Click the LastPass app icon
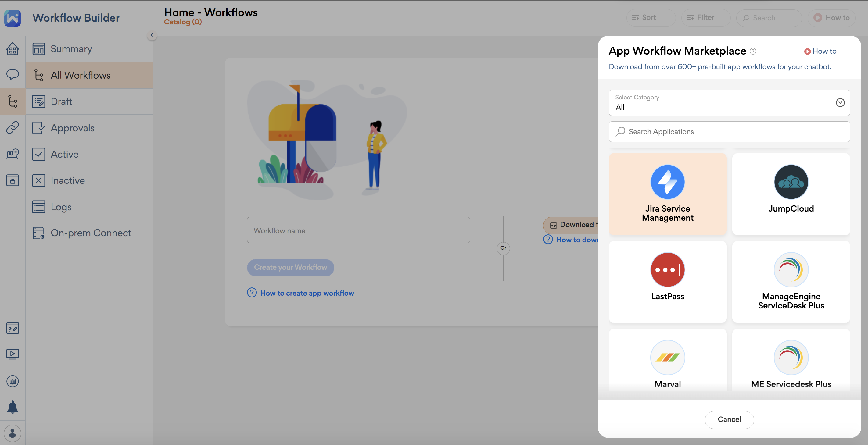Viewport: 868px width, 445px height. click(x=667, y=269)
